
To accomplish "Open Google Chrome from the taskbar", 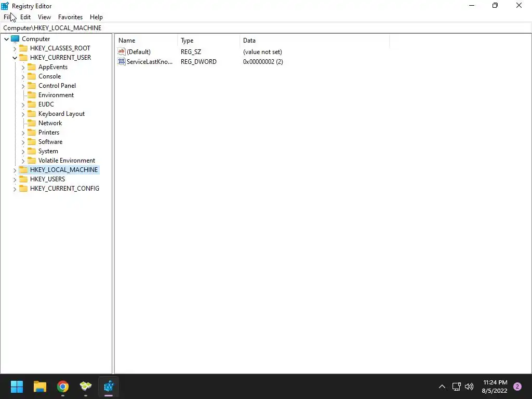I will (63, 387).
